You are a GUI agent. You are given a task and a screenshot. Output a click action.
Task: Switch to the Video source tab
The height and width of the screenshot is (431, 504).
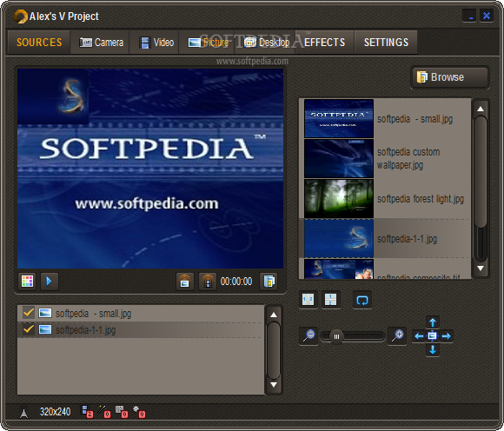(x=156, y=43)
